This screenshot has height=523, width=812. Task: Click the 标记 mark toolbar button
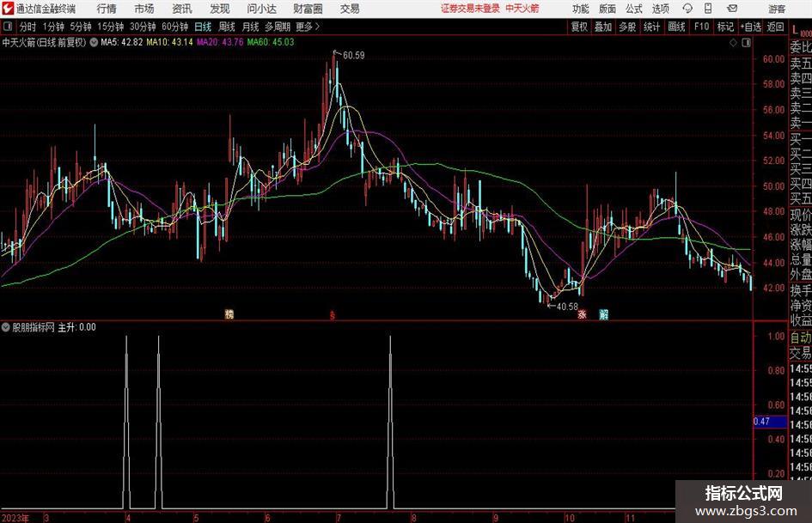click(x=725, y=27)
